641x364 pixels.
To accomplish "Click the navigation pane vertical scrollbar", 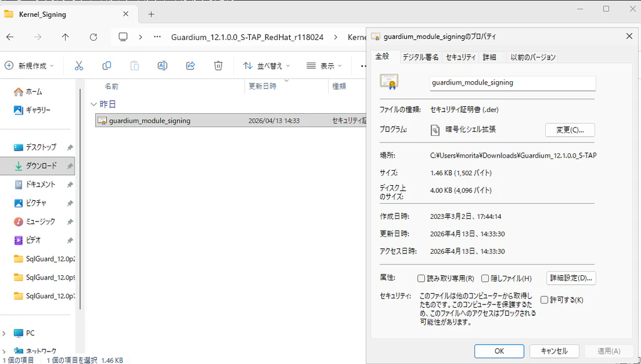I will pyautogui.click(x=81, y=200).
